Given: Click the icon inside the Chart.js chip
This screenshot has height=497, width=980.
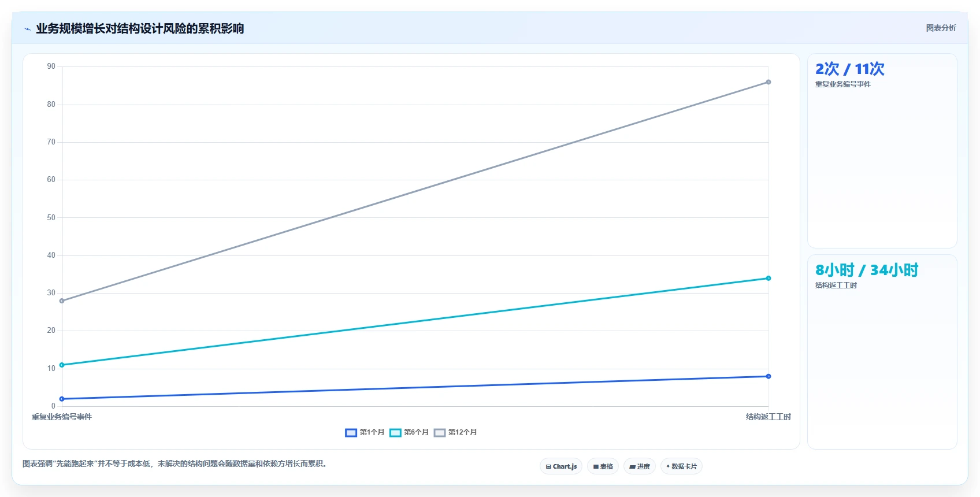Looking at the screenshot, I should pos(548,466).
